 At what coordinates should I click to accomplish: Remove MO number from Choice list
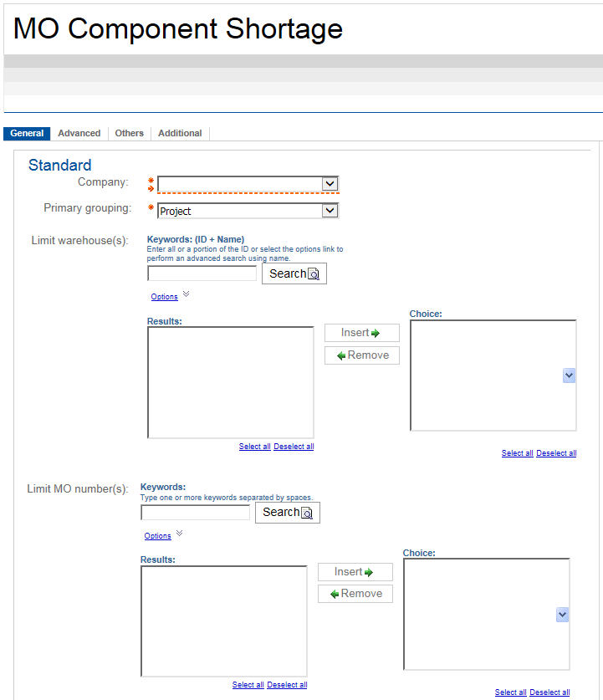[x=355, y=594]
